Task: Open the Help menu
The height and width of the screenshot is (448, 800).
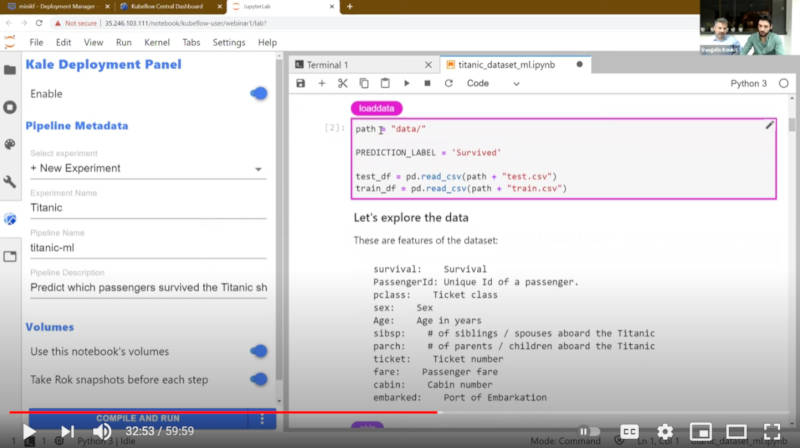Action: click(267, 42)
